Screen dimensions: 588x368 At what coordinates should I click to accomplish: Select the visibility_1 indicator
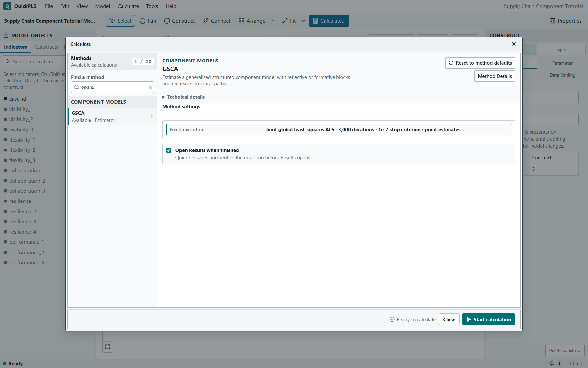(x=21, y=109)
